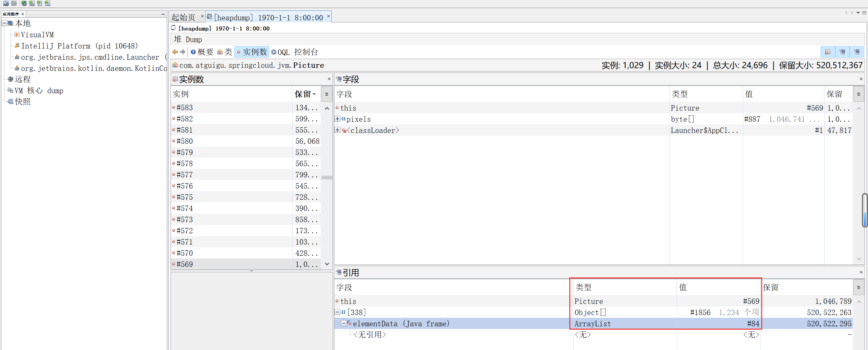
Task: Select instance #570 in the list
Action: [246, 253]
